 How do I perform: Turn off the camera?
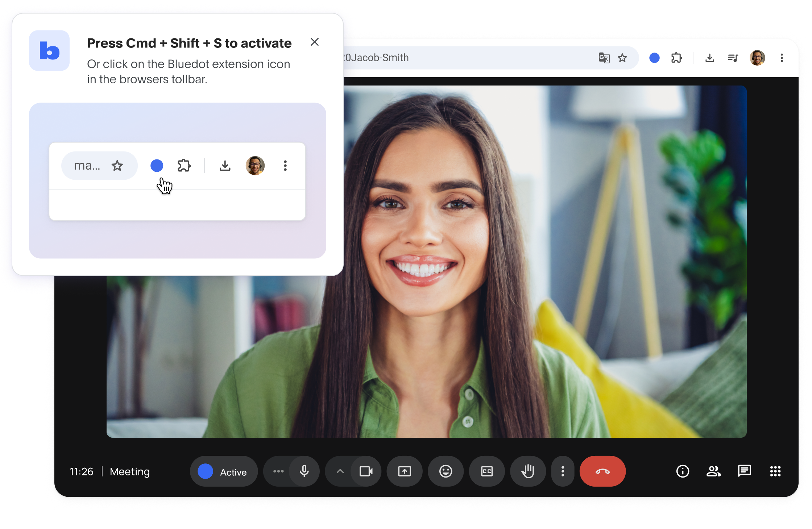pyautogui.click(x=366, y=471)
